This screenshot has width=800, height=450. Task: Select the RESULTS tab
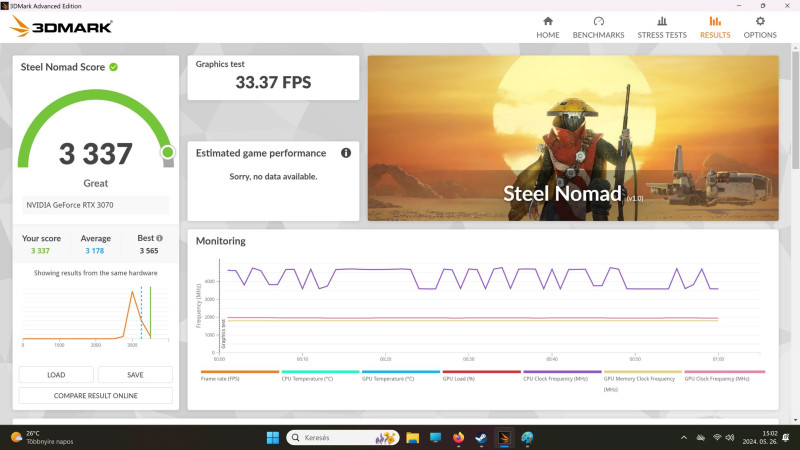(x=715, y=28)
